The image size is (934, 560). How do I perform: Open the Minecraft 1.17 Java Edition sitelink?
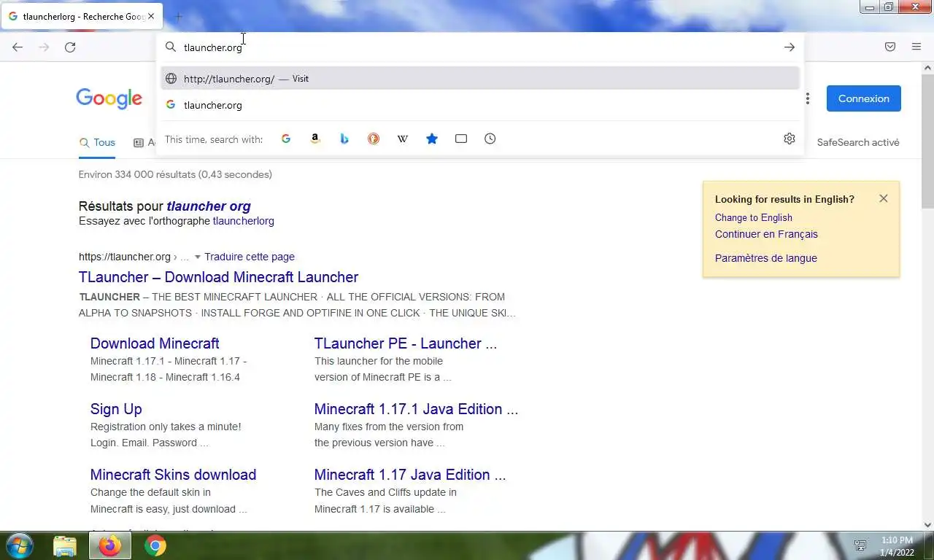410,475
